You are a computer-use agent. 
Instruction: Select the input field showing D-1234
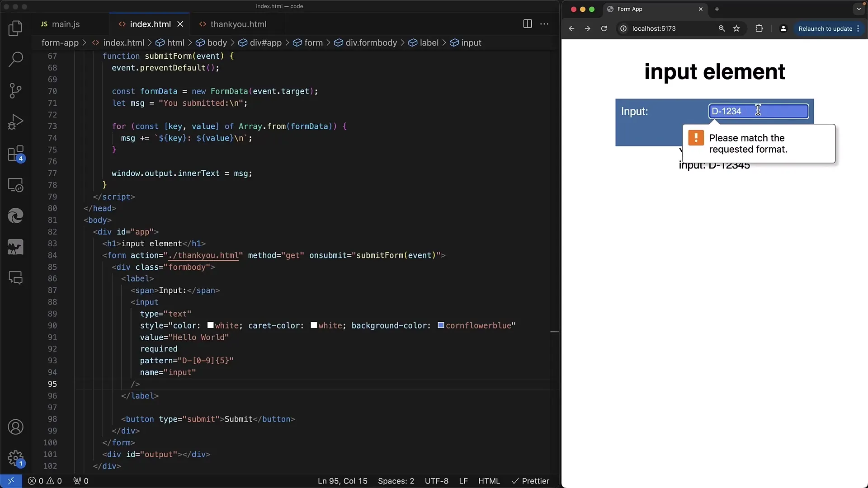tap(758, 111)
